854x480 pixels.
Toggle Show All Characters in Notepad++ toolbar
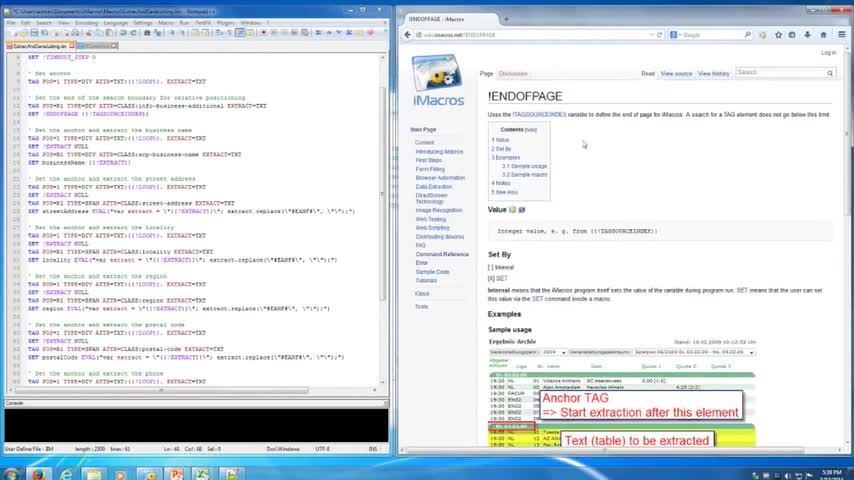[230, 33]
